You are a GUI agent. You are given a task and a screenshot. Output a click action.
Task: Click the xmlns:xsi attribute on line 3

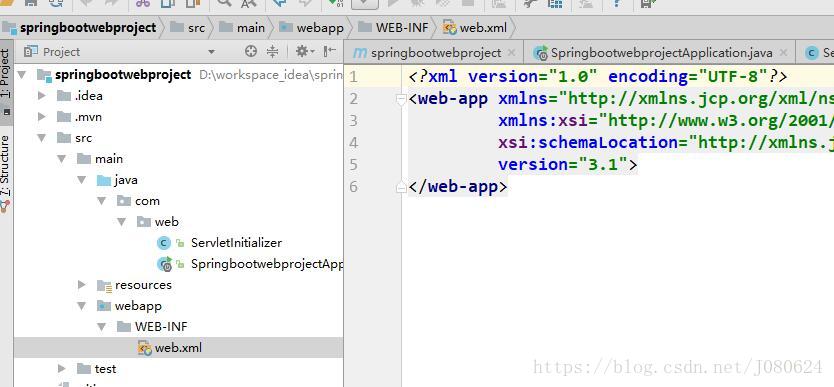pos(542,121)
